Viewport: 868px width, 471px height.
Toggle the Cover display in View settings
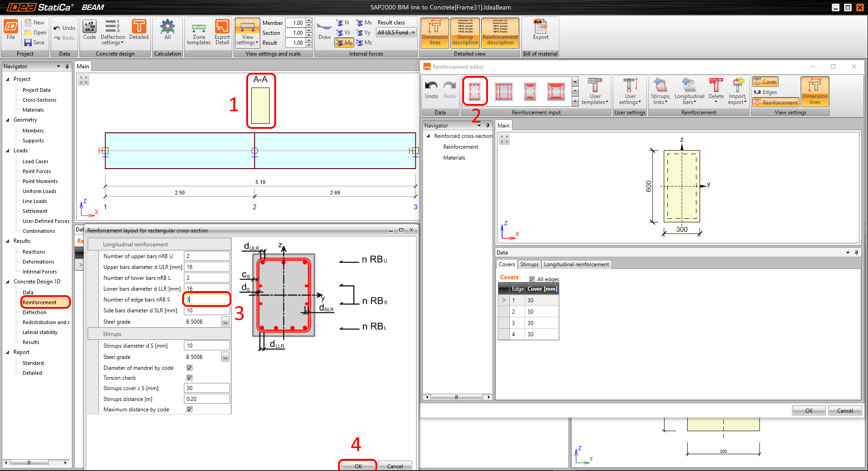tap(765, 82)
